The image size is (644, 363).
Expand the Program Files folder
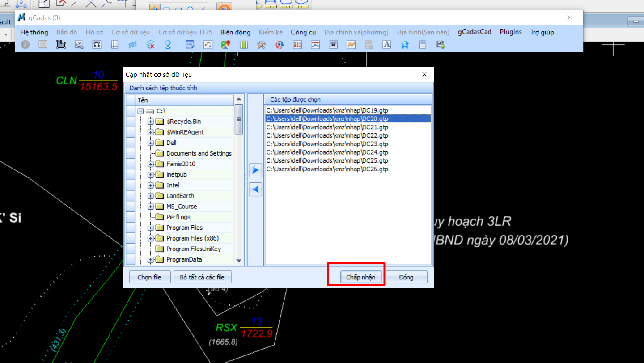point(151,228)
